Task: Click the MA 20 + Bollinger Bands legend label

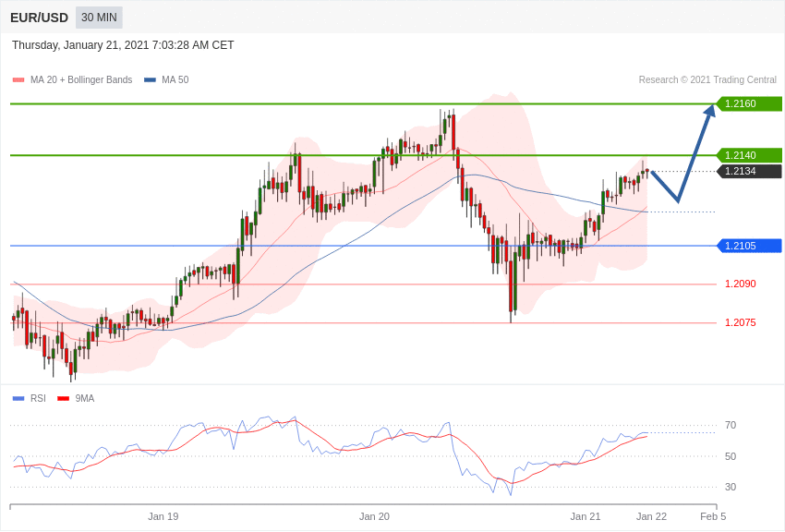Action: coord(81,80)
